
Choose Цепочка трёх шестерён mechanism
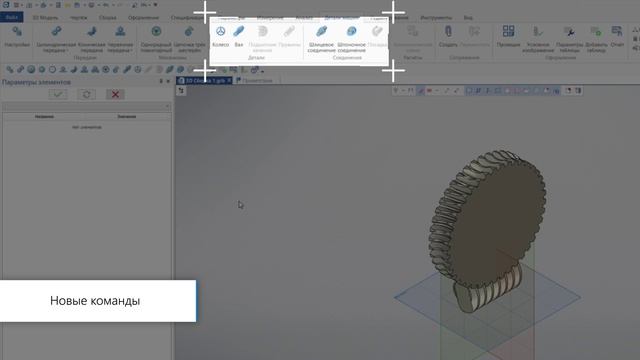point(189,39)
